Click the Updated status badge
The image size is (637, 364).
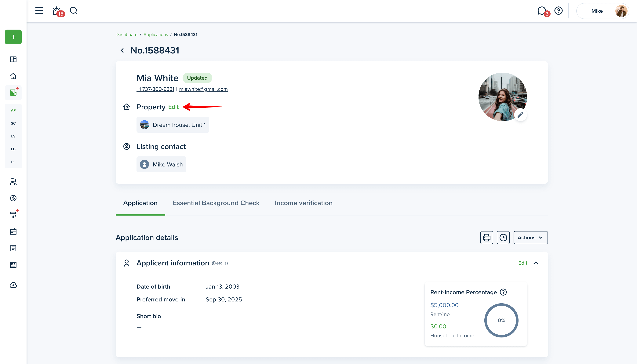pyautogui.click(x=197, y=78)
